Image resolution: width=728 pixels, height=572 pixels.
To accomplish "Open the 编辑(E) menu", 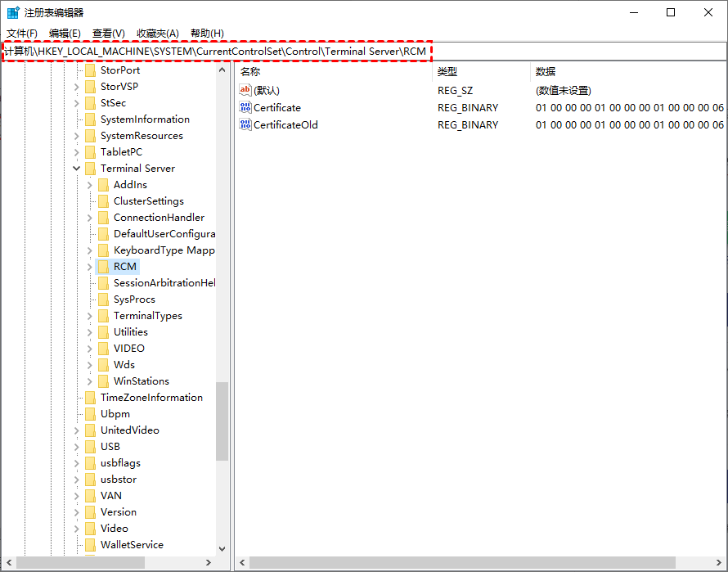I will (x=65, y=34).
